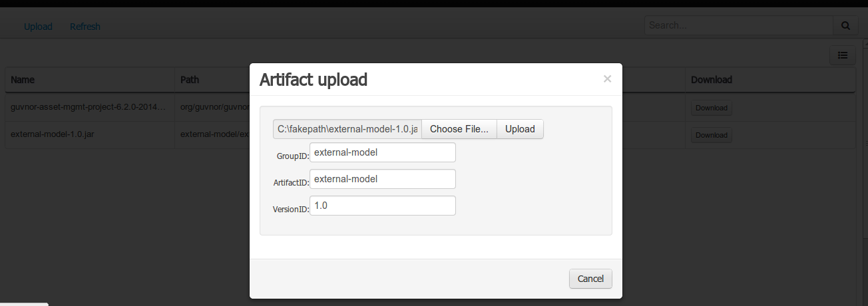Click the selected file path field
868x306 pixels.
[347, 129]
